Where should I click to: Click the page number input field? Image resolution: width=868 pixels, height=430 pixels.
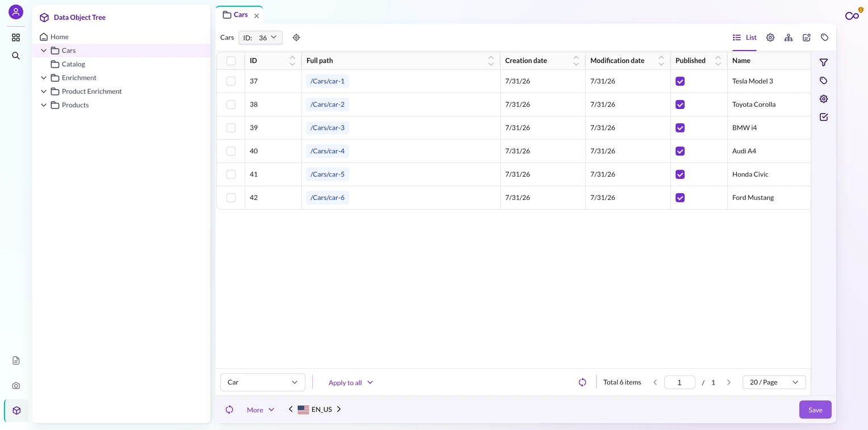680,382
